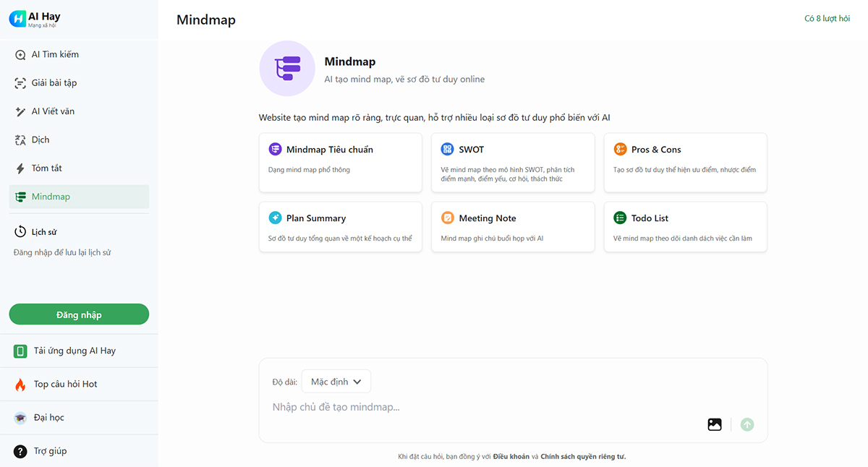This screenshot has width=868, height=467.
Task: Click the Mindmap sidebar icon
Action: pyautogui.click(x=20, y=197)
